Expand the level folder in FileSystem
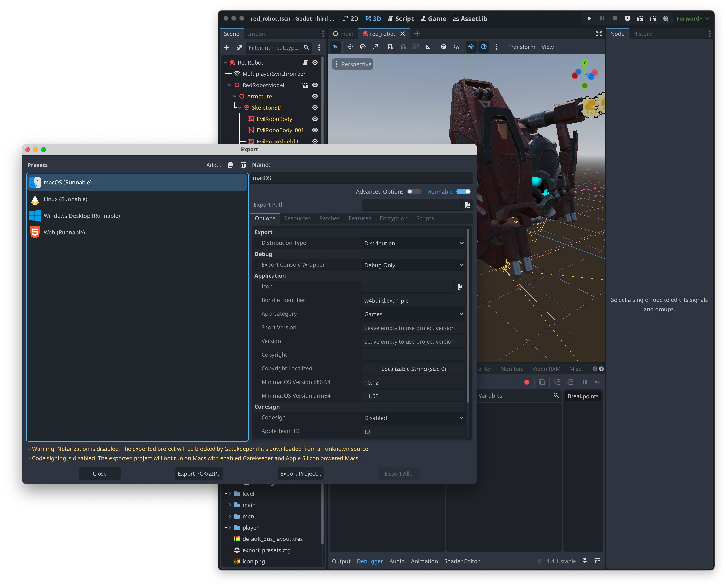The height and width of the screenshot is (587, 728). (230, 494)
